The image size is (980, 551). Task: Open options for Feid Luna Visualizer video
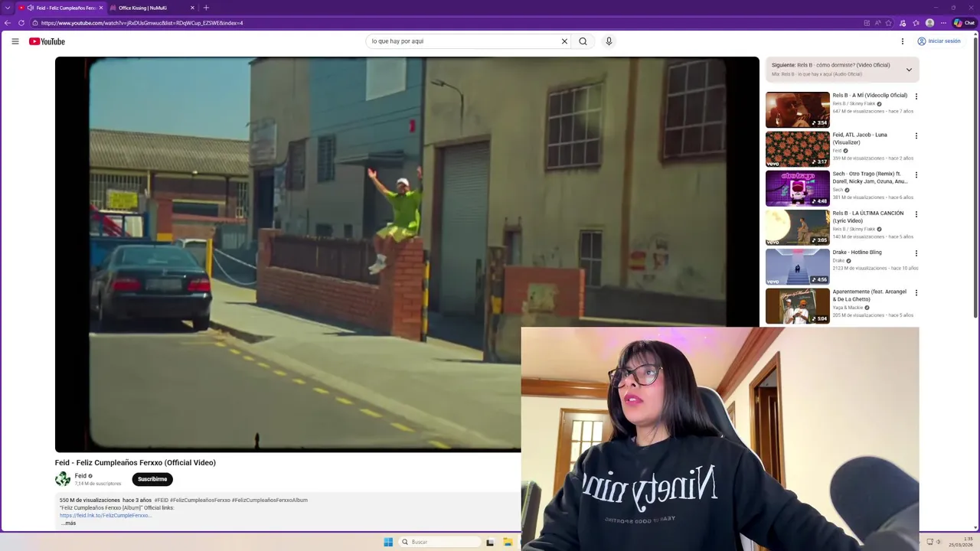(x=916, y=135)
